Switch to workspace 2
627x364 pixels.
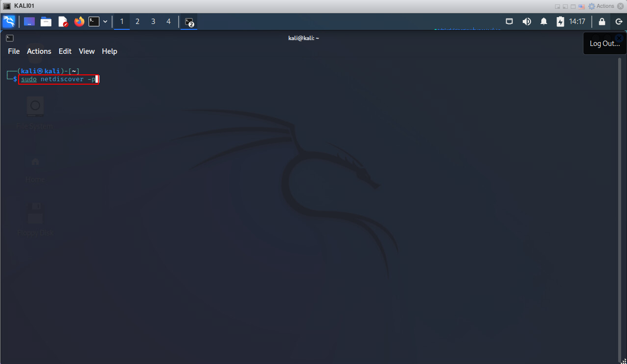138,22
